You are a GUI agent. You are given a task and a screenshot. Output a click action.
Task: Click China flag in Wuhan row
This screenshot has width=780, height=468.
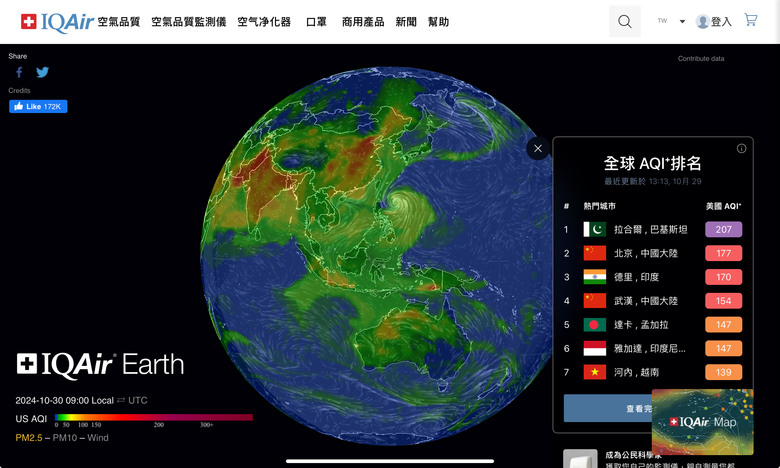pyautogui.click(x=594, y=301)
